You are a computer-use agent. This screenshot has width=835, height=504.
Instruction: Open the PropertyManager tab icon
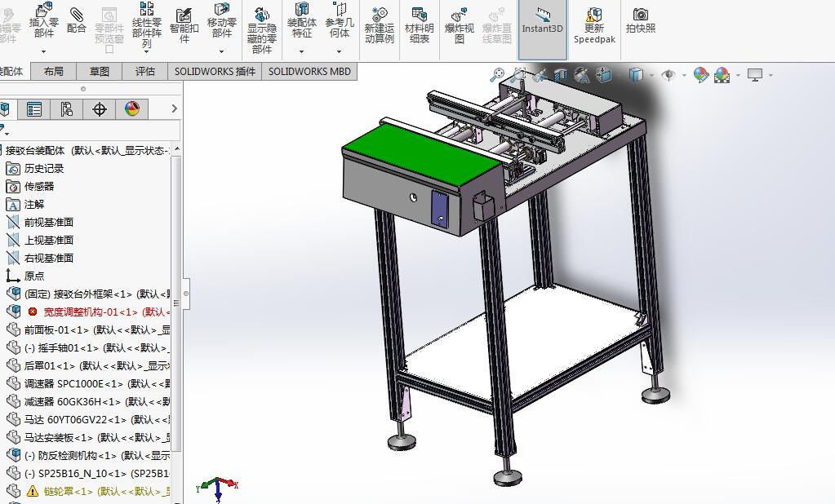click(34, 109)
